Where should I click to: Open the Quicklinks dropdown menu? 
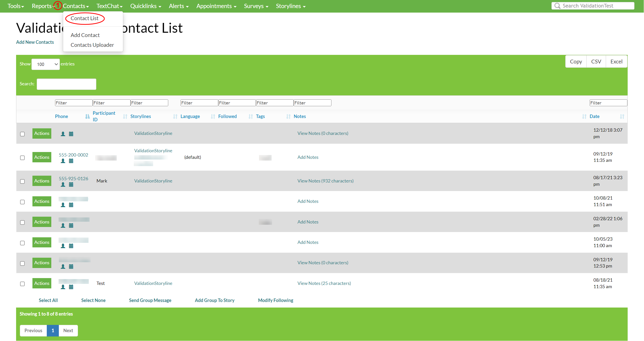(x=146, y=6)
